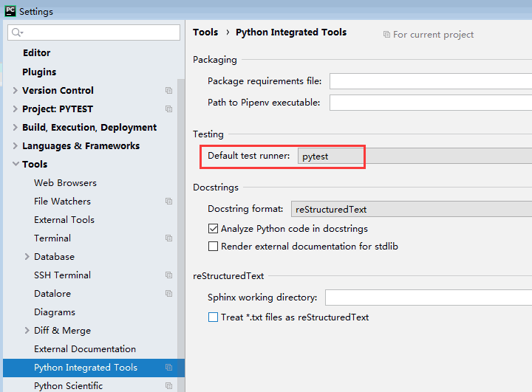Disable Analyze Python code in docstrings checkbox
The width and height of the screenshot is (532, 392).
[x=213, y=229]
